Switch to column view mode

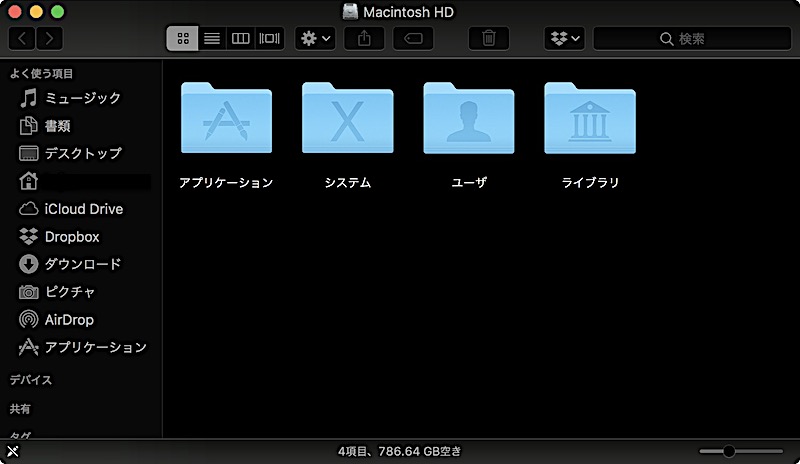coord(240,38)
